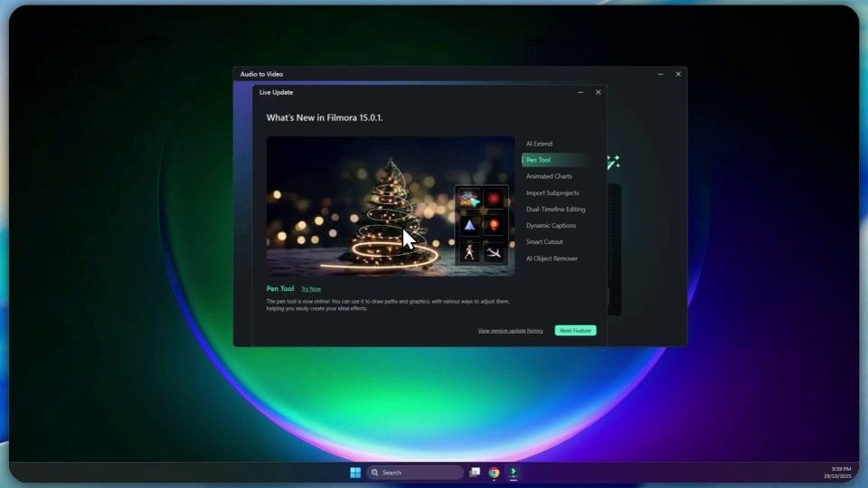Click the Try Now link

311,289
